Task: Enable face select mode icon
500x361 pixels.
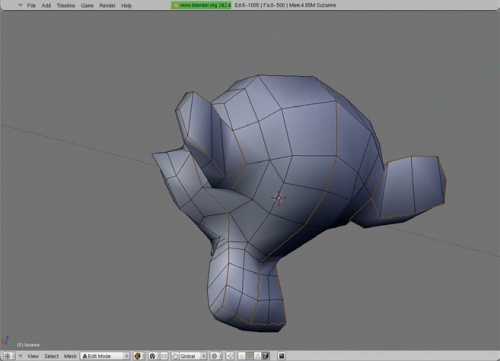Action: (258, 356)
